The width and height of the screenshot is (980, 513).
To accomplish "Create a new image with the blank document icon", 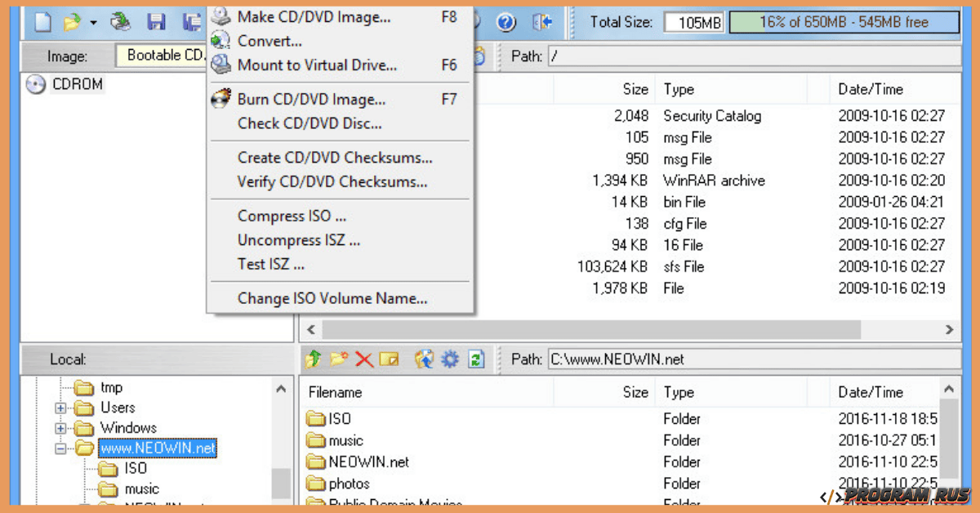I will tap(42, 22).
